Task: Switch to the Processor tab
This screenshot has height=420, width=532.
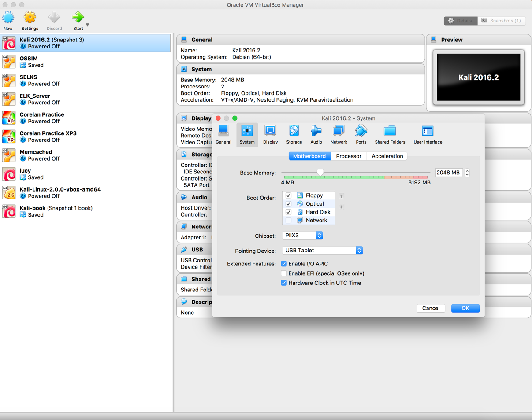Action: [349, 156]
